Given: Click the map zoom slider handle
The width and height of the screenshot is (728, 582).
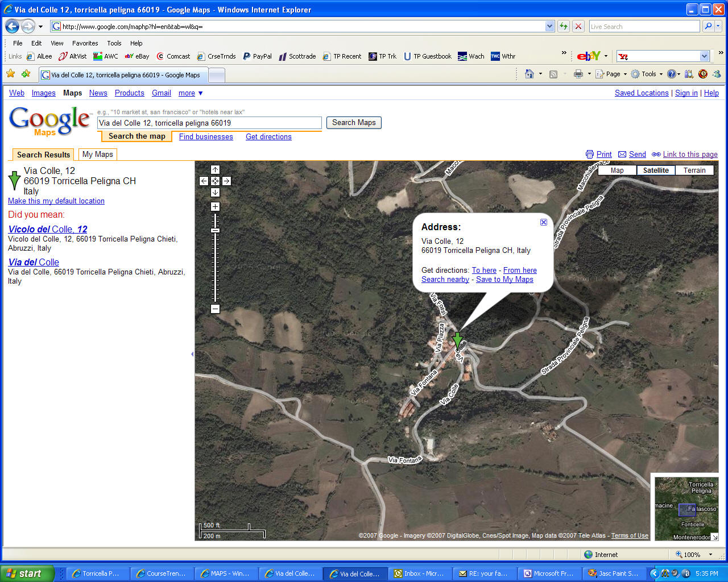Looking at the screenshot, I should (x=215, y=230).
